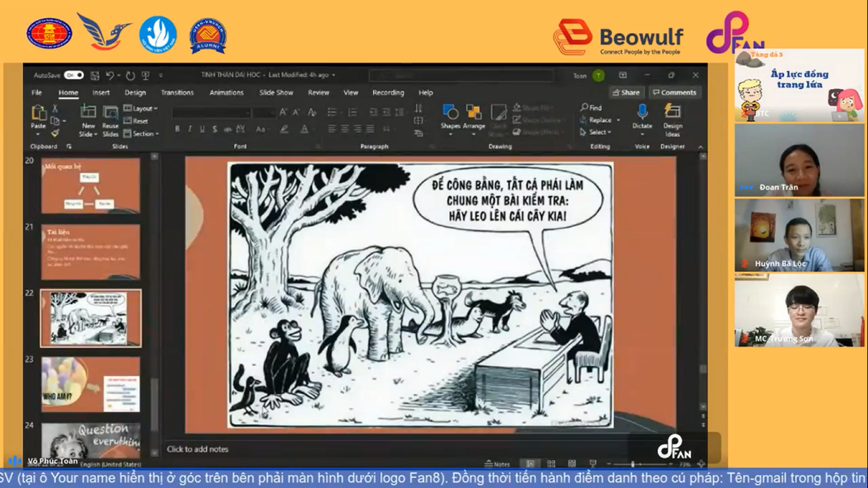Click the Paste clipboard icon
The image size is (868, 488).
click(x=38, y=113)
